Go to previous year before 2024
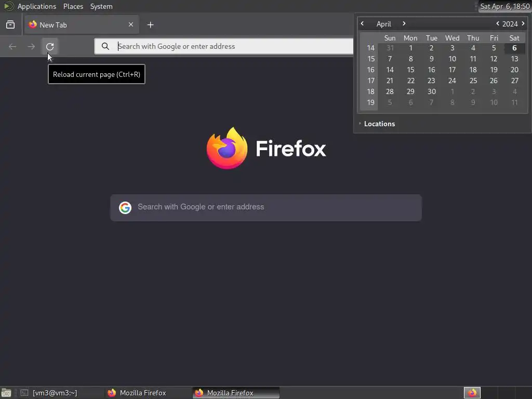This screenshot has width=532, height=399. 498,23
